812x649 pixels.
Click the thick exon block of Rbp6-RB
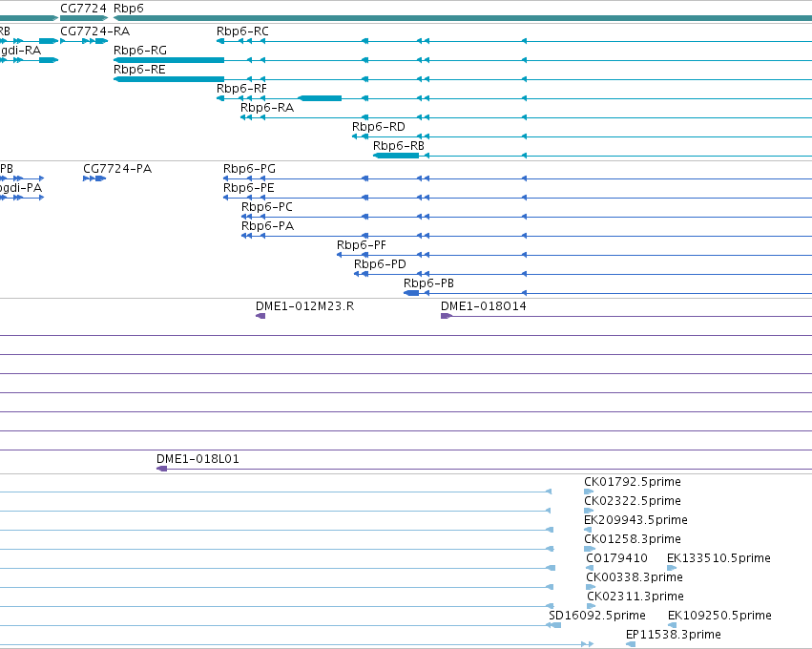coord(396,156)
